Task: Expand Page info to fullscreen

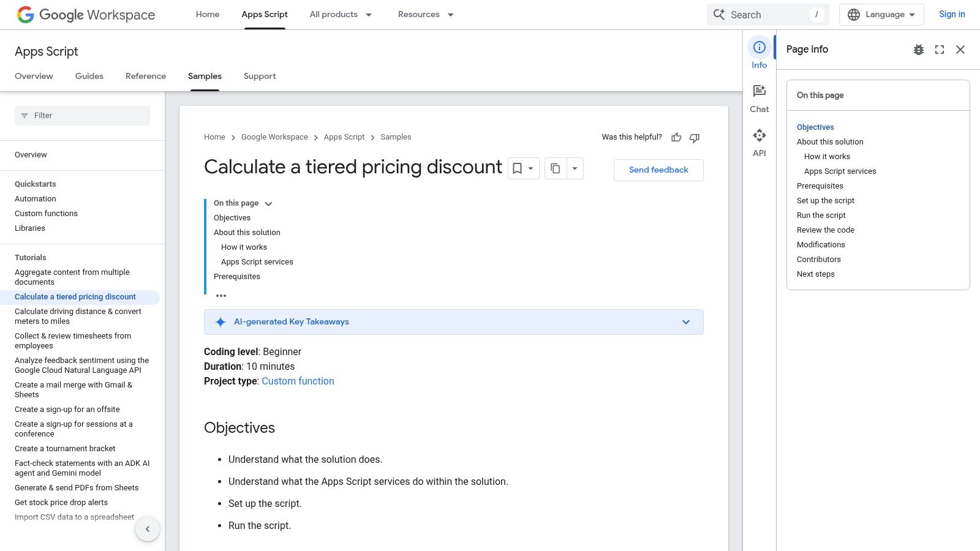Action: click(x=940, y=50)
